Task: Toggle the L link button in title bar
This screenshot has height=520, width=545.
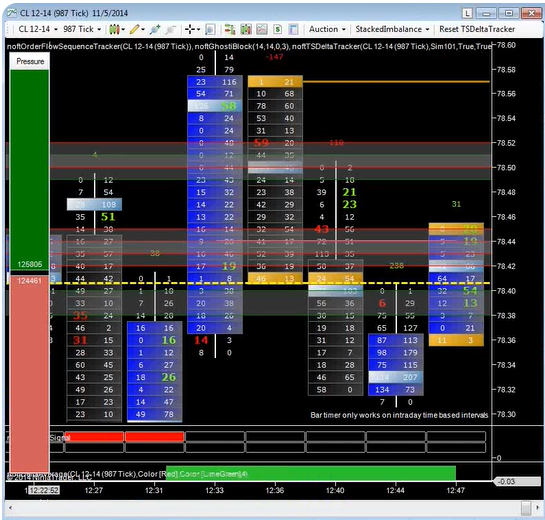Action: (467, 14)
